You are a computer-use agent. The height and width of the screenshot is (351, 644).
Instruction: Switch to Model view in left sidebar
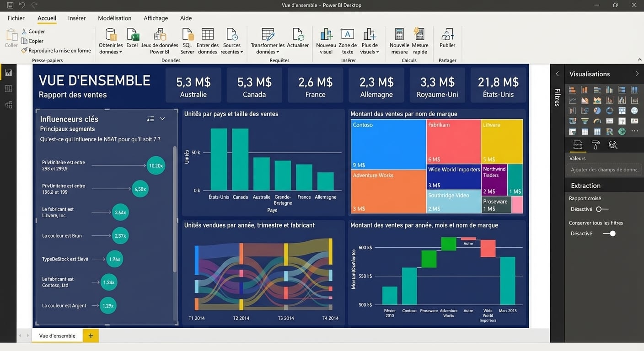coord(8,105)
